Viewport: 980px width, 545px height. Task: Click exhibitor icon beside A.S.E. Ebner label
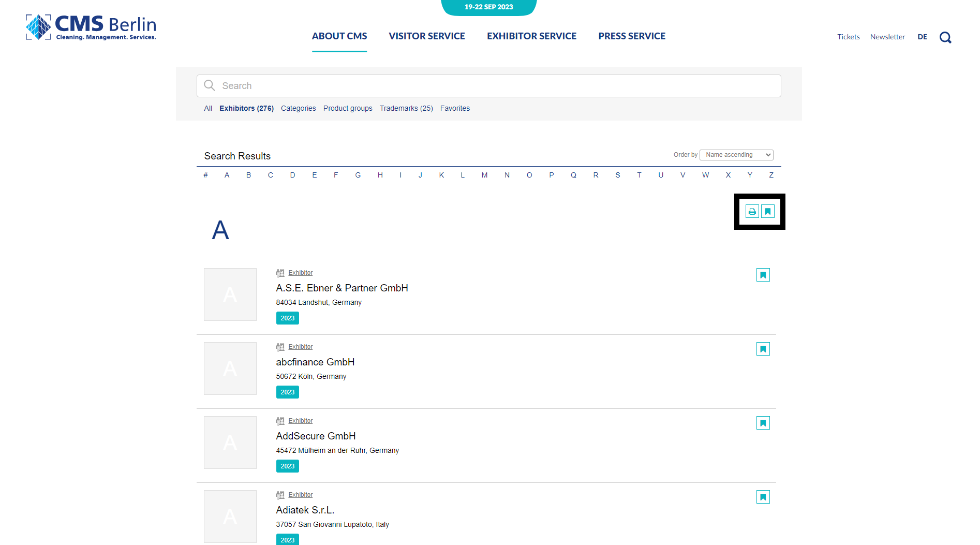[280, 273]
